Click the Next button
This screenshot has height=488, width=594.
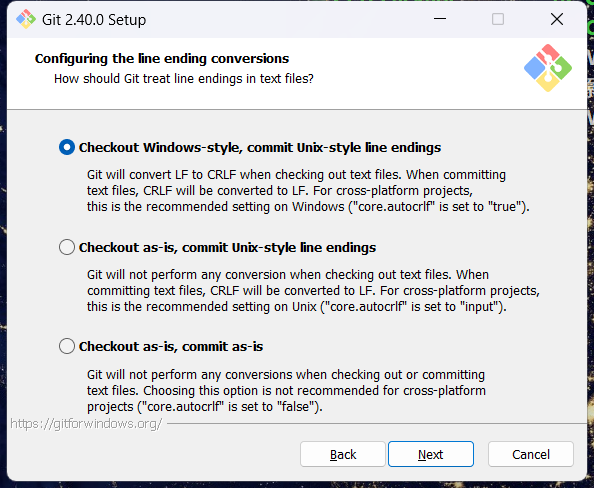point(431,454)
